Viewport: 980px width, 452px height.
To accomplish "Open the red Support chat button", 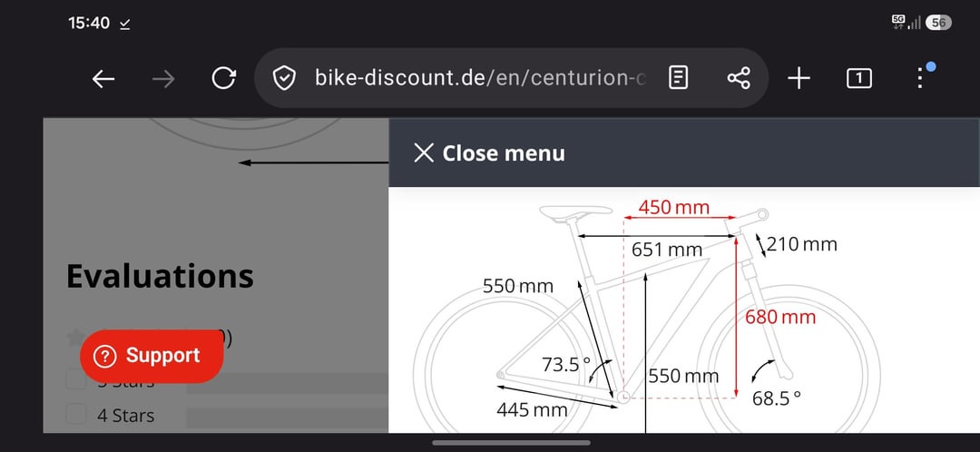I will (152, 356).
